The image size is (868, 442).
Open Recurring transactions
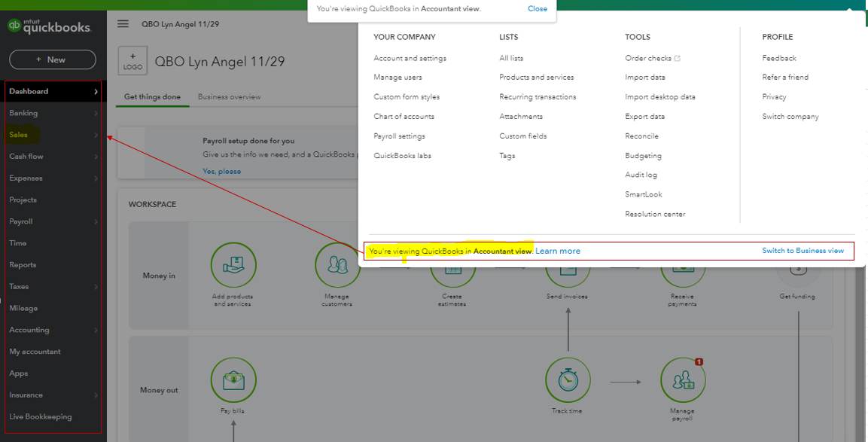(x=538, y=97)
